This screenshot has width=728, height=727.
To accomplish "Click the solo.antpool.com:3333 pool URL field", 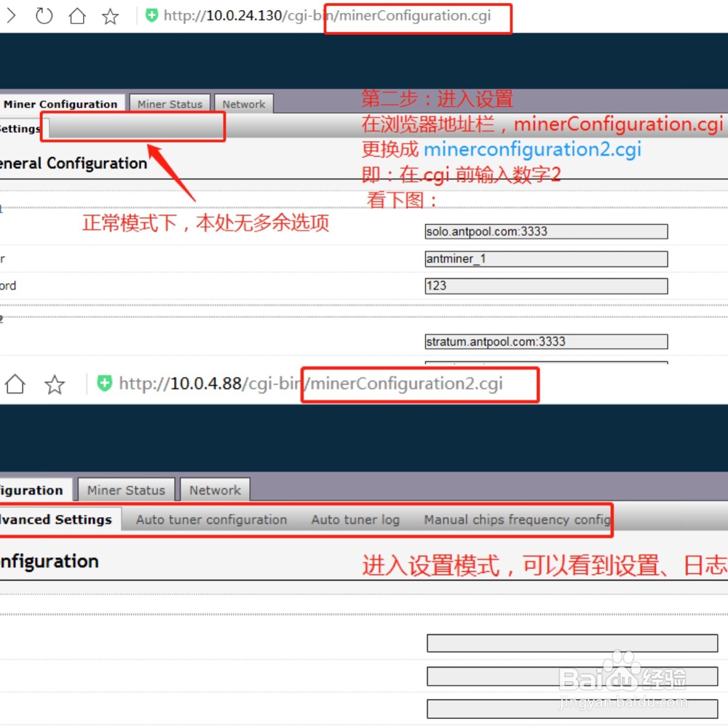I will [546, 231].
